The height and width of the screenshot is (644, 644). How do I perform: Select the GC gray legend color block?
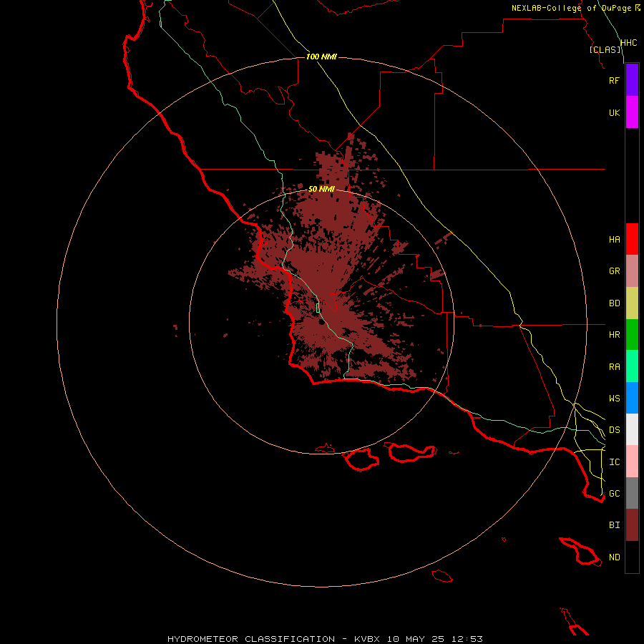pos(632,493)
